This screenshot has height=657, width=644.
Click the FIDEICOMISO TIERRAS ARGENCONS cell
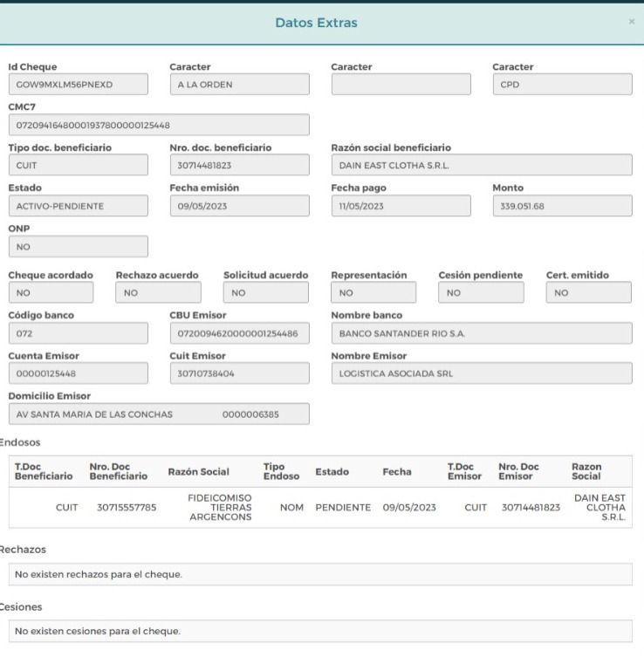(x=220, y=508)
